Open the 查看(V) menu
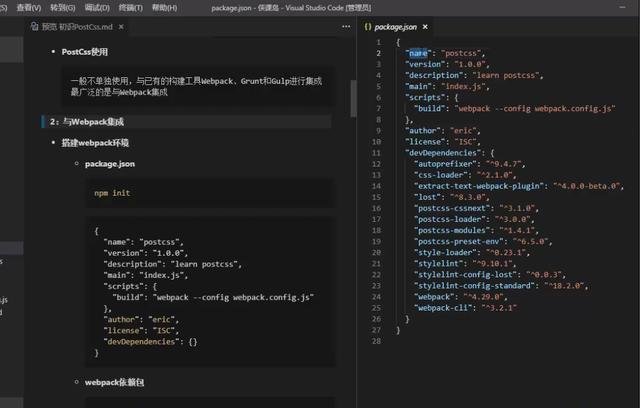 29,7
